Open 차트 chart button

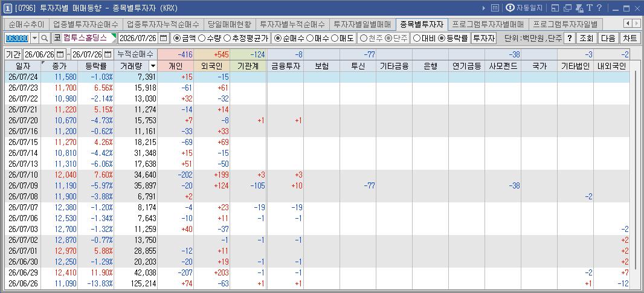[x=630, y=38]
